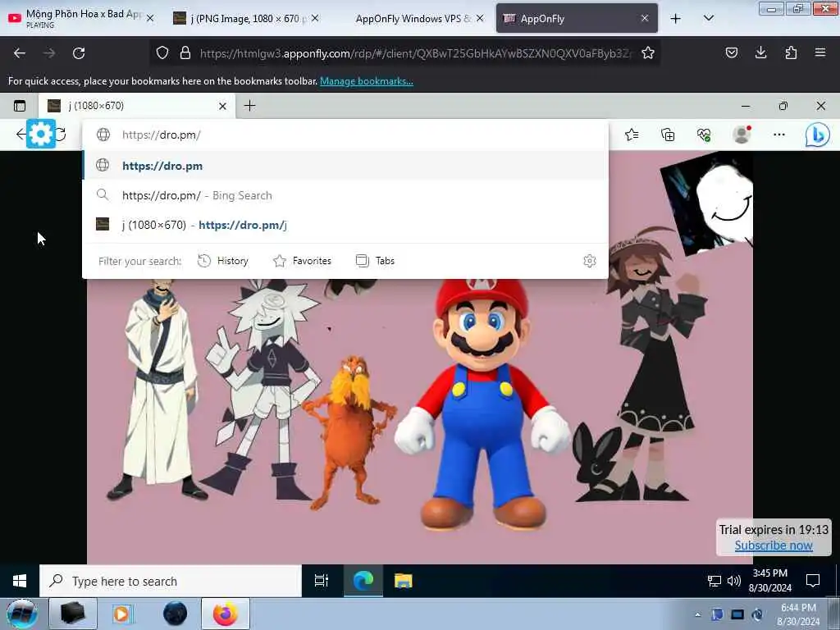Open File Explorer on inner taskbar
Viewport: 840px width, 630px height.
point(404,581)
